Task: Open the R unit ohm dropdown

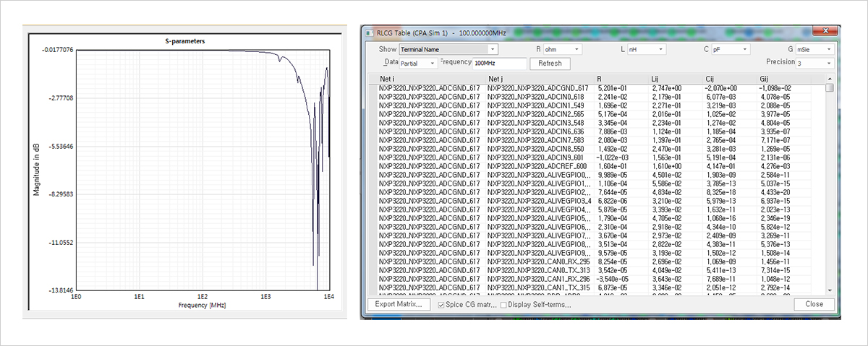Action: 562,49
